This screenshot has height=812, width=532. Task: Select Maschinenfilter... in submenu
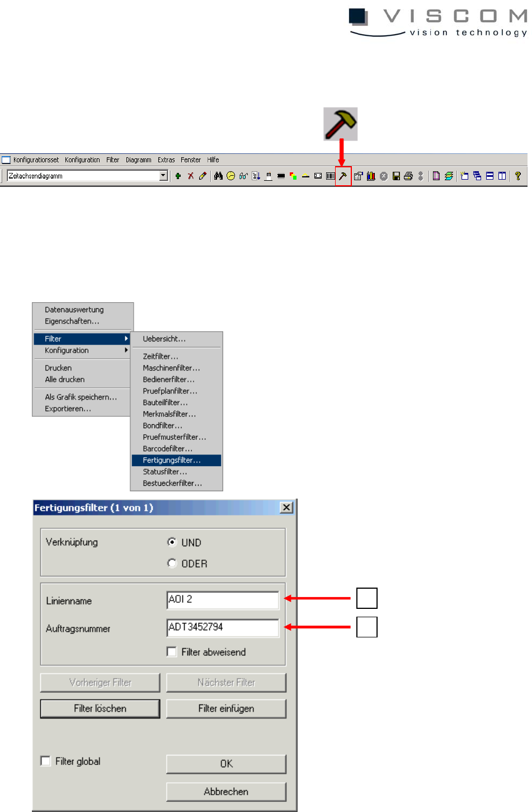[171, 368]
